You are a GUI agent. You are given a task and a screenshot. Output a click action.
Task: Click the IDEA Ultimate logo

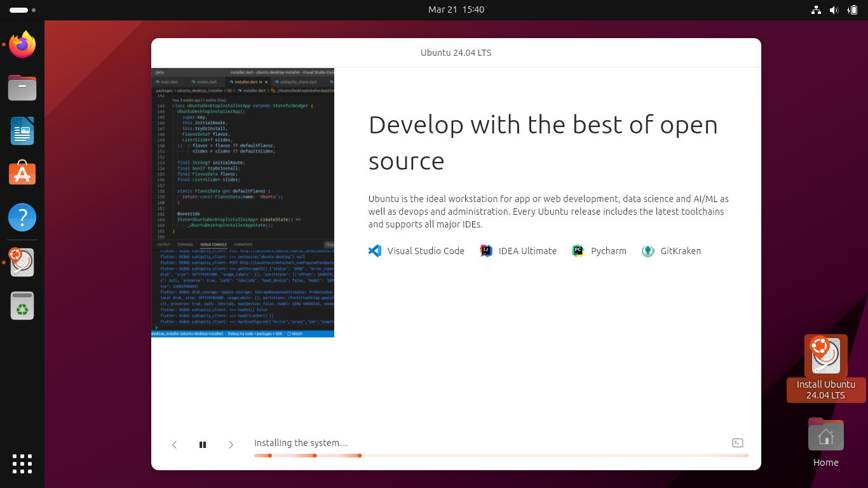point(486,250)
